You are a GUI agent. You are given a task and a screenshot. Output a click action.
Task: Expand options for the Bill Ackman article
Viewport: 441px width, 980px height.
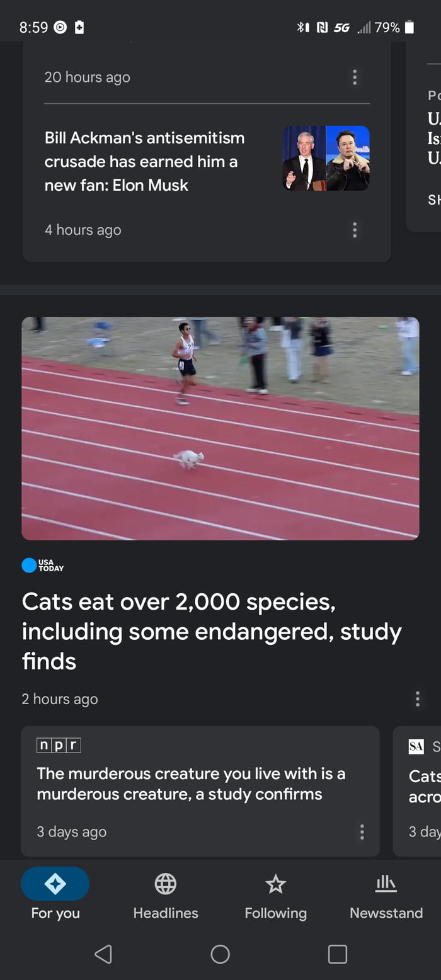pos(355,231)
